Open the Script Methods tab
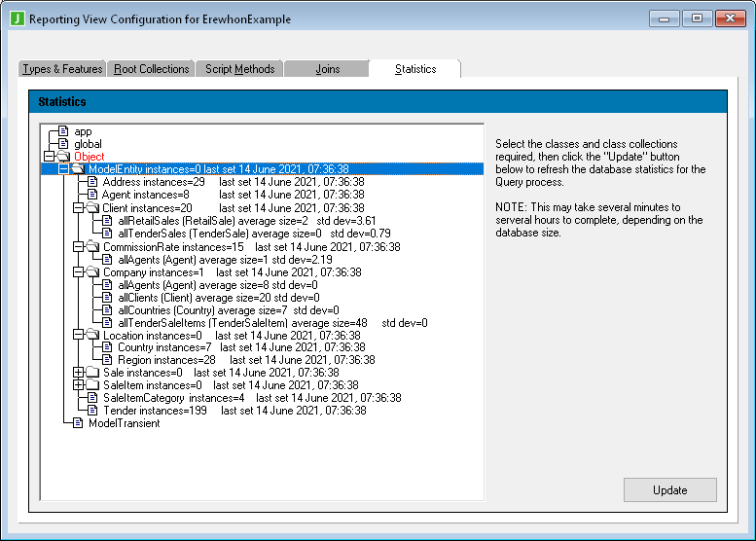 click(239, 69)
